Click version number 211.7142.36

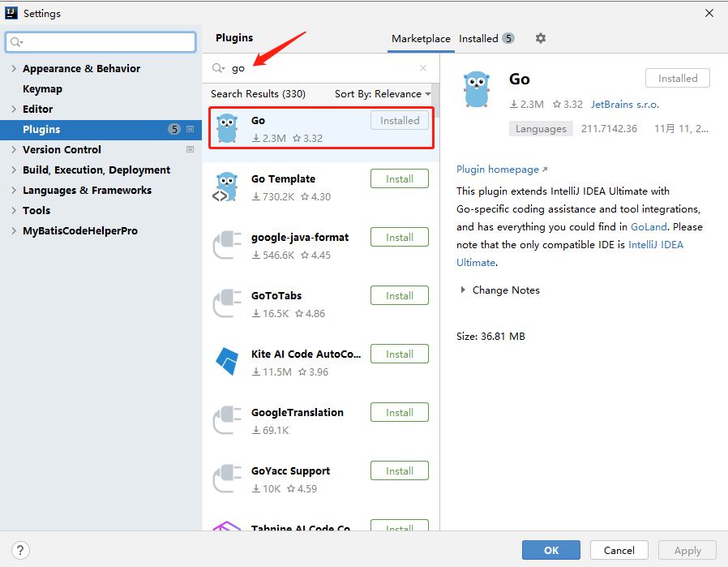point(609,129)
